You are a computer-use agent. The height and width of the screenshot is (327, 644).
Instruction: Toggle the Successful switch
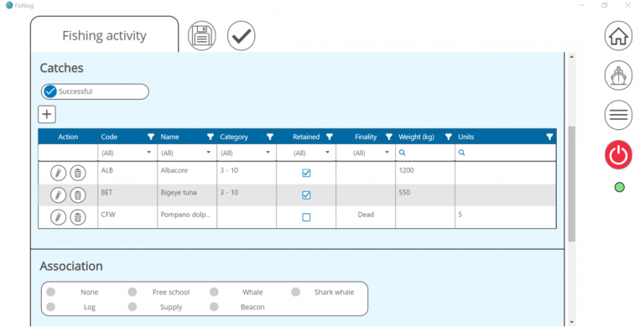[x=95, y=91]
